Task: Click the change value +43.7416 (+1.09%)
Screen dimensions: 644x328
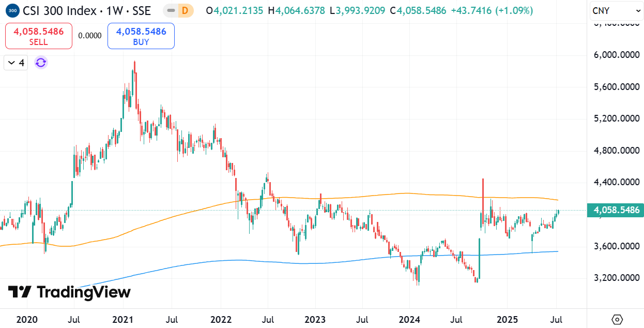Action: [x=491, y=10]
